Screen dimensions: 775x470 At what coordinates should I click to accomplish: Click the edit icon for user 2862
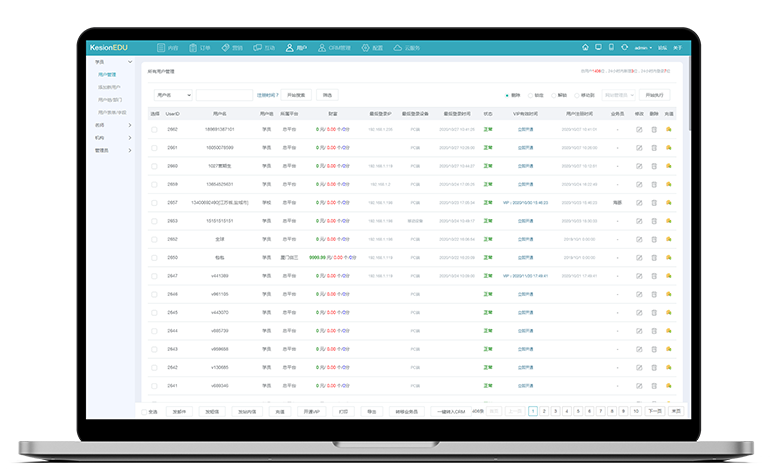point(639,129)
